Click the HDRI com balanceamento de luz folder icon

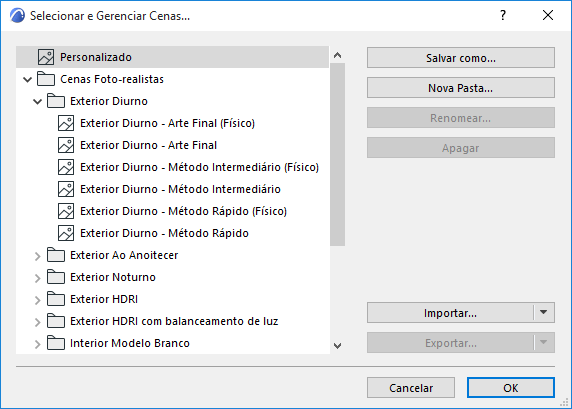click(56, 321)
